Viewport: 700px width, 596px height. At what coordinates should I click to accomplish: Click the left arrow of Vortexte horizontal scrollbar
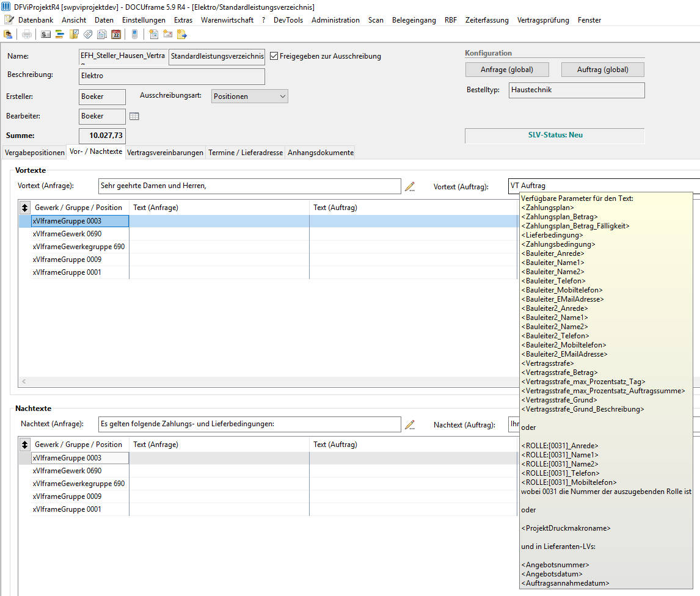24,382
